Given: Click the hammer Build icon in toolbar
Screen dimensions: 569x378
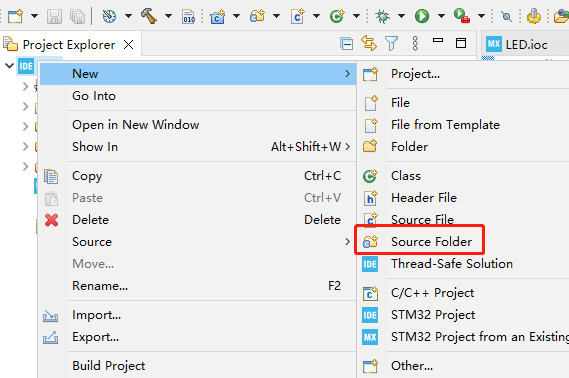Looking at the screenshot, I should (x=149, y=16).
